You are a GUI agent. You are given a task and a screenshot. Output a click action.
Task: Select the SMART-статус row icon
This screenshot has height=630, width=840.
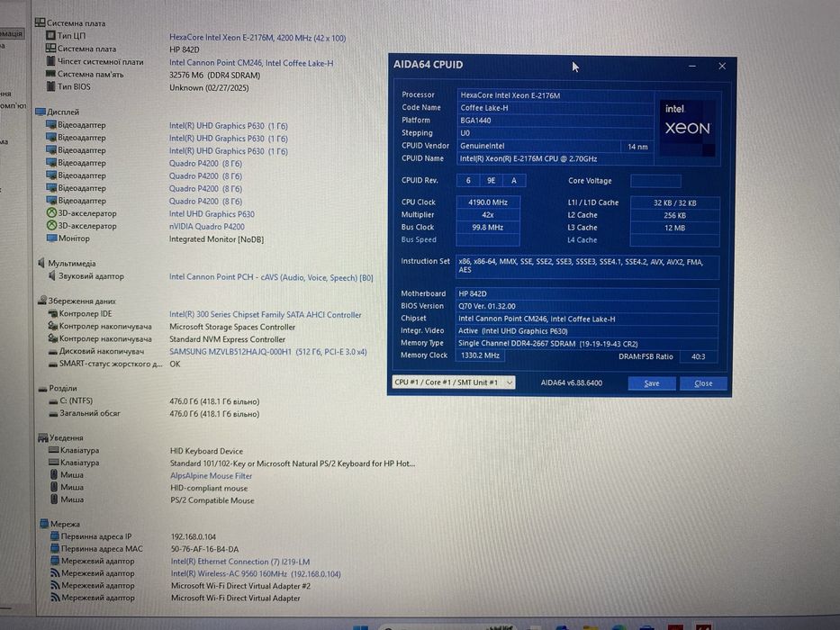(x=52, y=364)
